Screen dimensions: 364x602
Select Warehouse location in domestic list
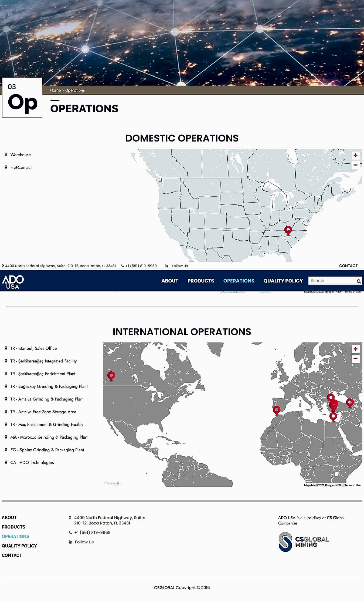coord(21,155)
